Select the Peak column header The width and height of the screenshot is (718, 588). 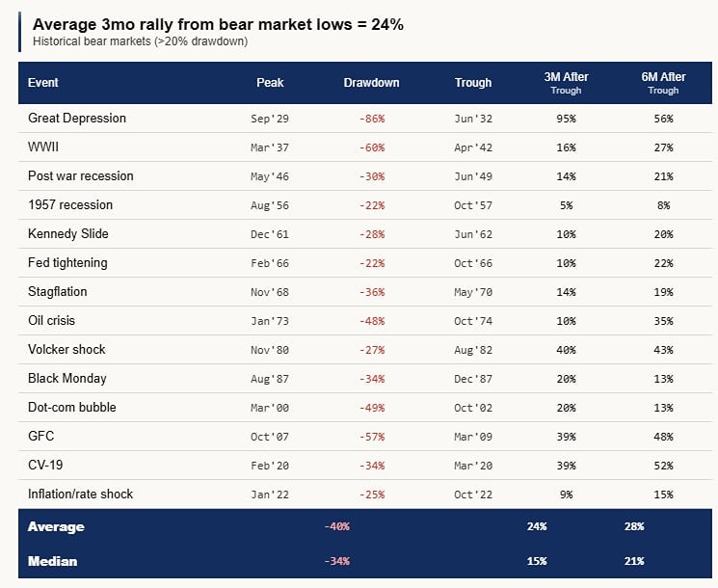(270, 83)
